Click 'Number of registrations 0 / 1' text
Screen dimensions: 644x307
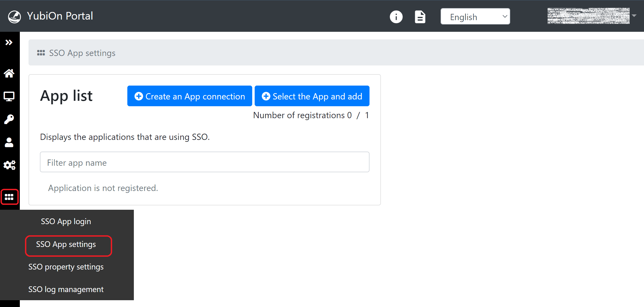coord(311,115)
